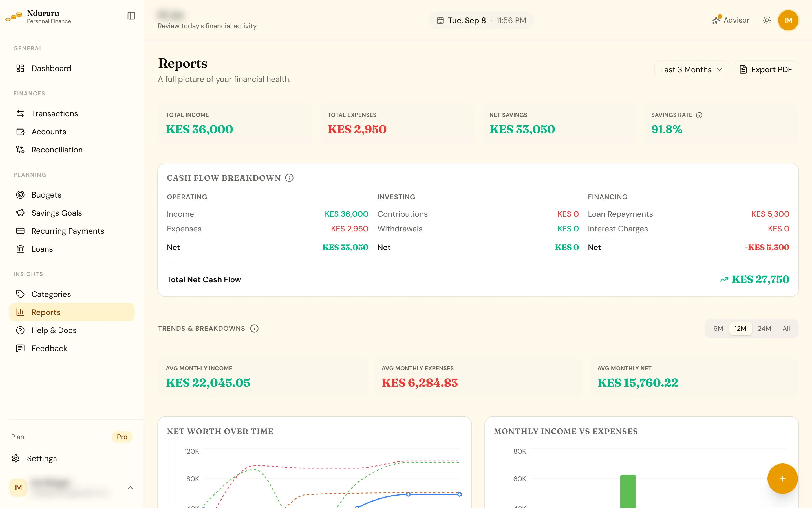Image resolution: width=812 pixels, height=508 pixels.
Task: Click the Savings Goals piggy bank icon
Action: (x=20, y=213)
